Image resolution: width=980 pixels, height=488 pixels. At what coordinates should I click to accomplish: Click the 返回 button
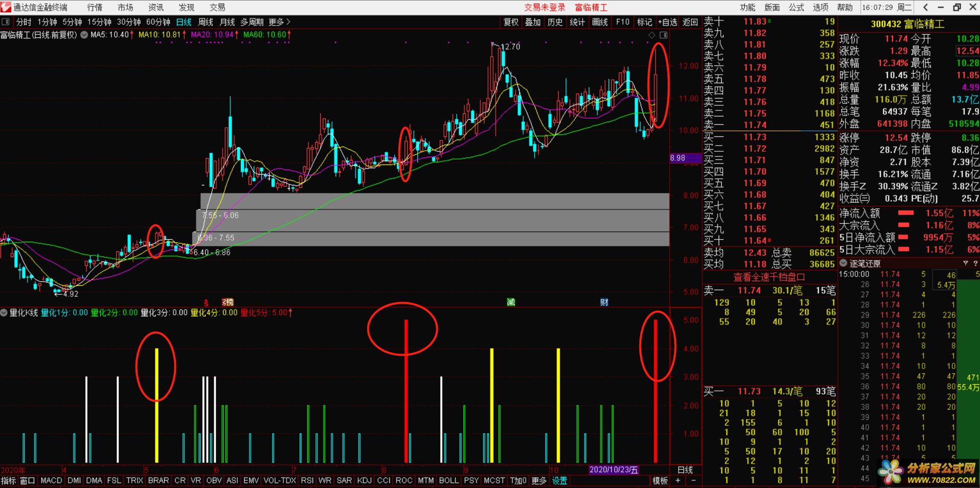691,22
